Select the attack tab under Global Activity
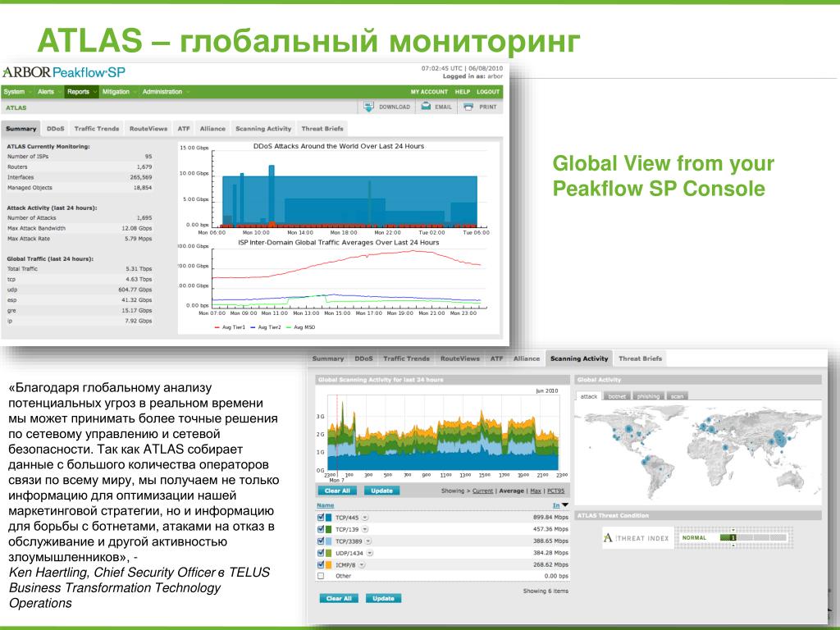 coord(589,396)
